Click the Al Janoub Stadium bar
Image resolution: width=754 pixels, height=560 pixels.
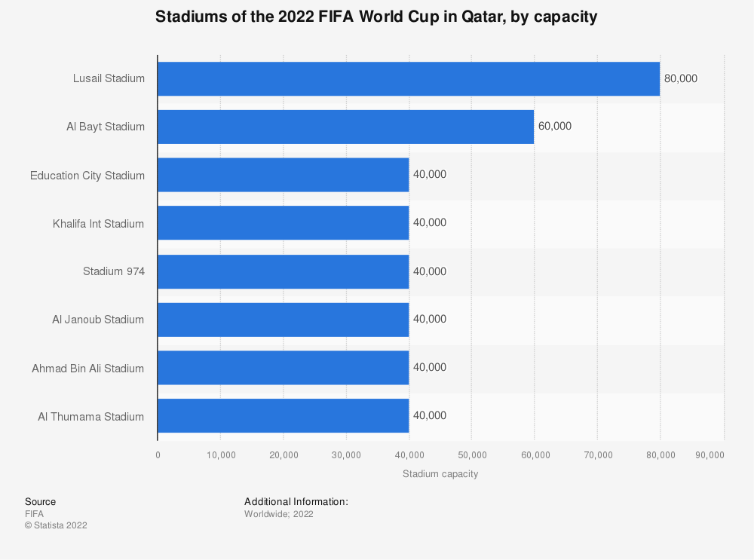pos(283,320)
